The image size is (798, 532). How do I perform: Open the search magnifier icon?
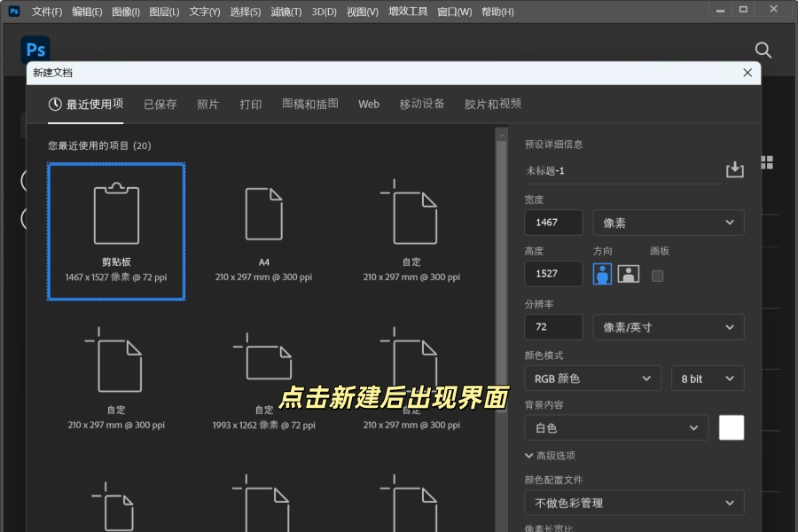[x=763, y=50]
